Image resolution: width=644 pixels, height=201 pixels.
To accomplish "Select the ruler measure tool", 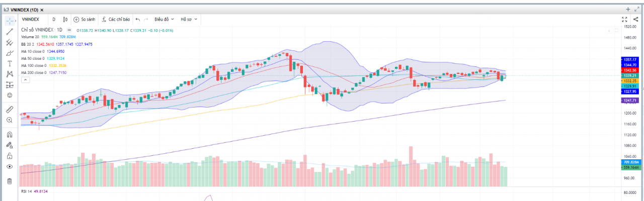I will tap(10, 109).
